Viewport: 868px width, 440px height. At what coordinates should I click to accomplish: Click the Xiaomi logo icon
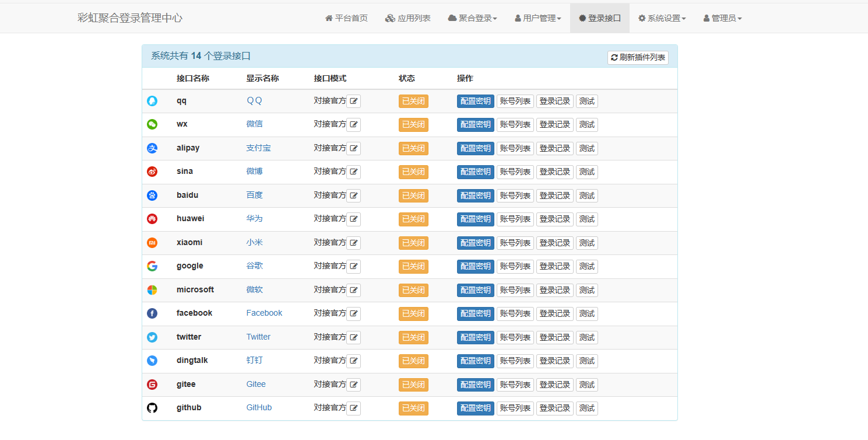(152, 243)
